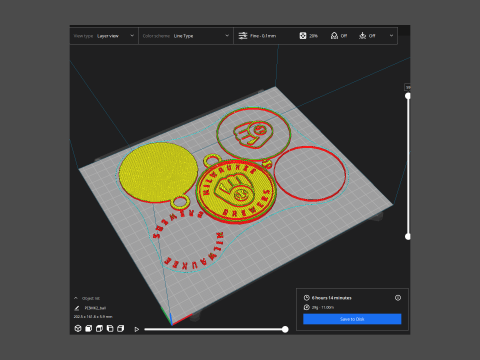Select the top view cube icon

(x=99, y=329)
